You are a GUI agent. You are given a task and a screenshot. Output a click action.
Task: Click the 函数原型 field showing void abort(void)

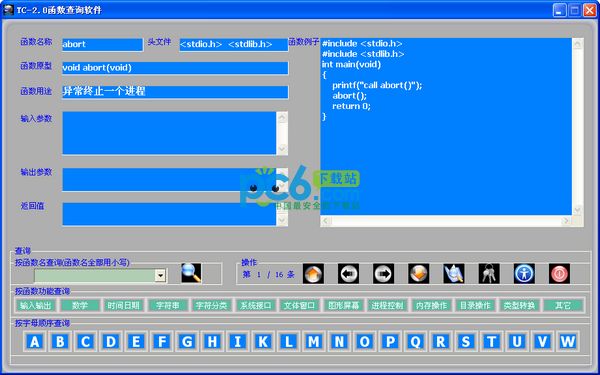coord(175,68)
